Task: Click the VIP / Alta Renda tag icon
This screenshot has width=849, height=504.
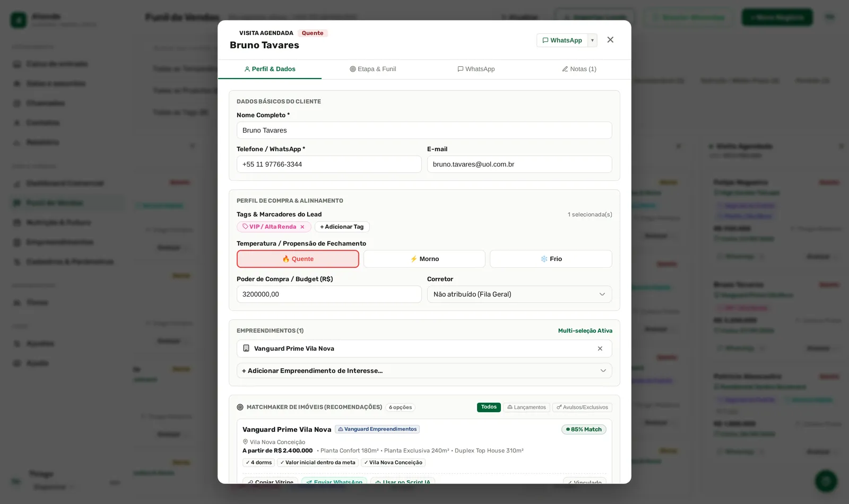Action: coord(245,227)
